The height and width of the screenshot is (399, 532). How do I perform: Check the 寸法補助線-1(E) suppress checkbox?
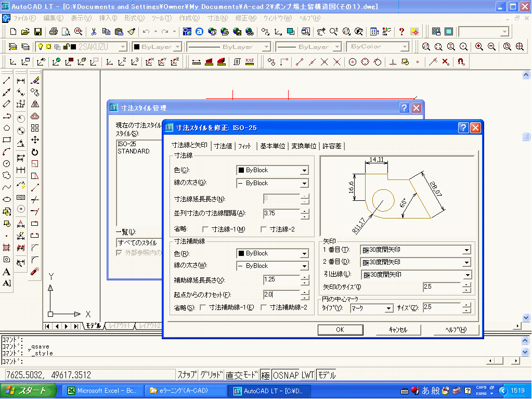(203, 307)
